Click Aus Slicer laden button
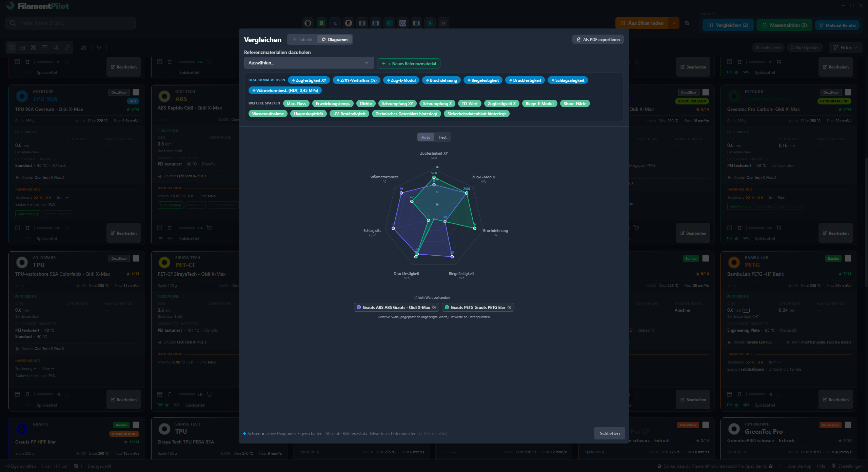Viewport: 868px width, 472px height. tap(642, 23)
